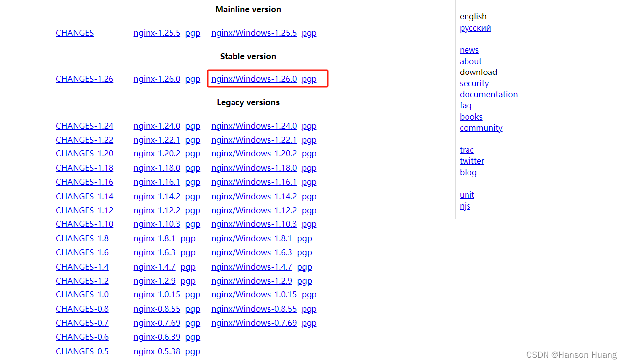The image size is (624, 364).
Task: Download nginx-0.6.39 source
Action: [x=157, y=337]
